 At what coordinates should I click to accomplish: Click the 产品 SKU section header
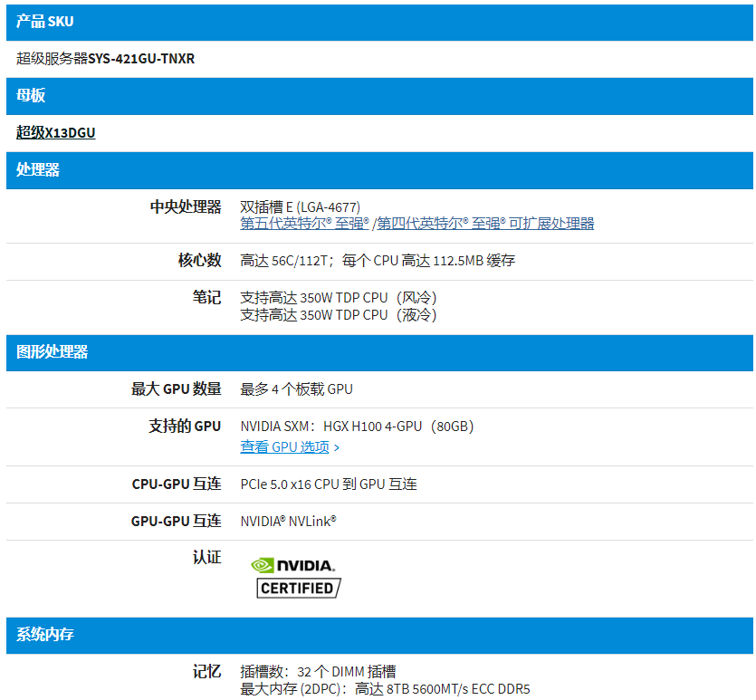pos(379,22)
